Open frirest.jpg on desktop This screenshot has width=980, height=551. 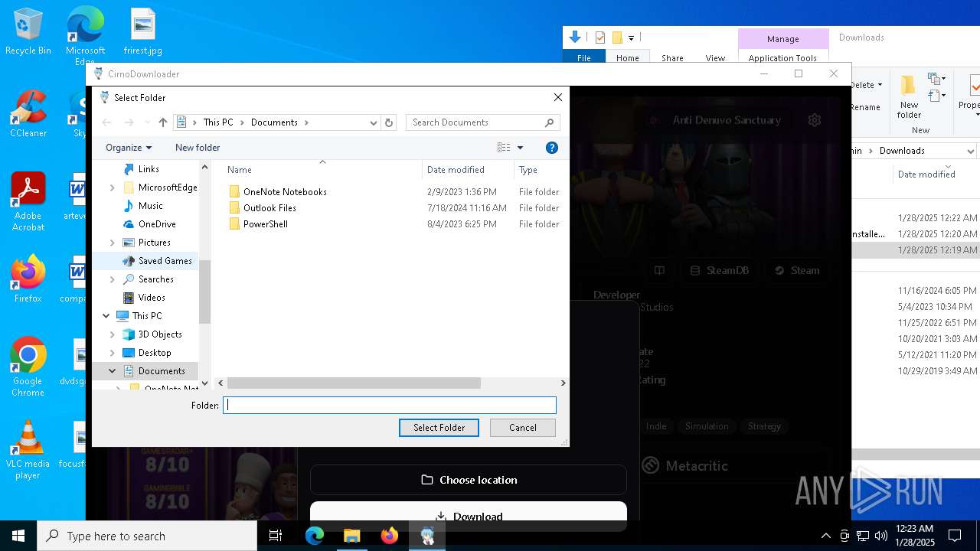click(143, 32)
